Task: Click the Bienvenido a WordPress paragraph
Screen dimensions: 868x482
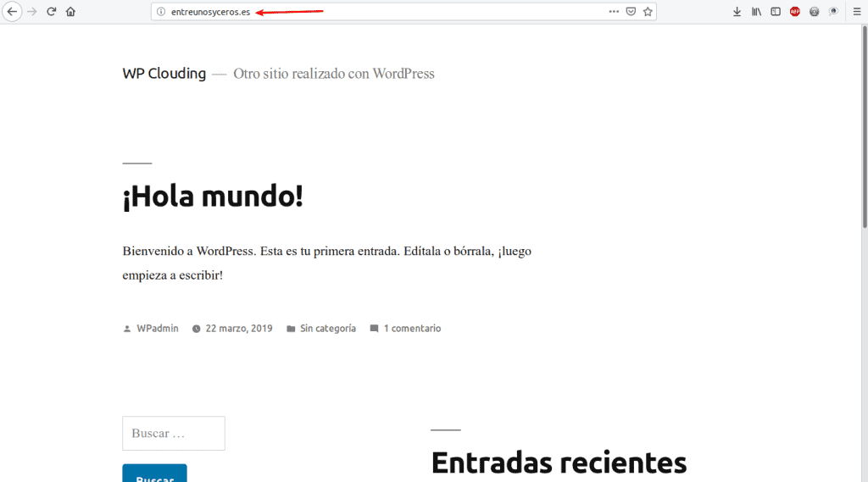Action: click(x=326, y=263)
